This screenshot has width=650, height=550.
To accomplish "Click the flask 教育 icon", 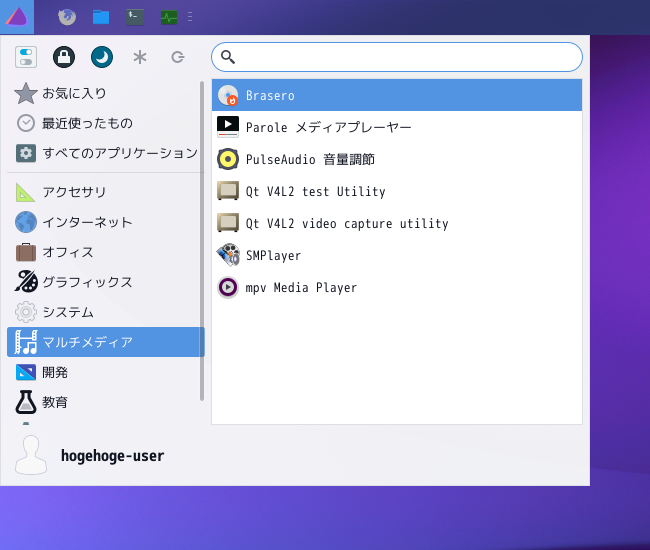I will [26, 402].
